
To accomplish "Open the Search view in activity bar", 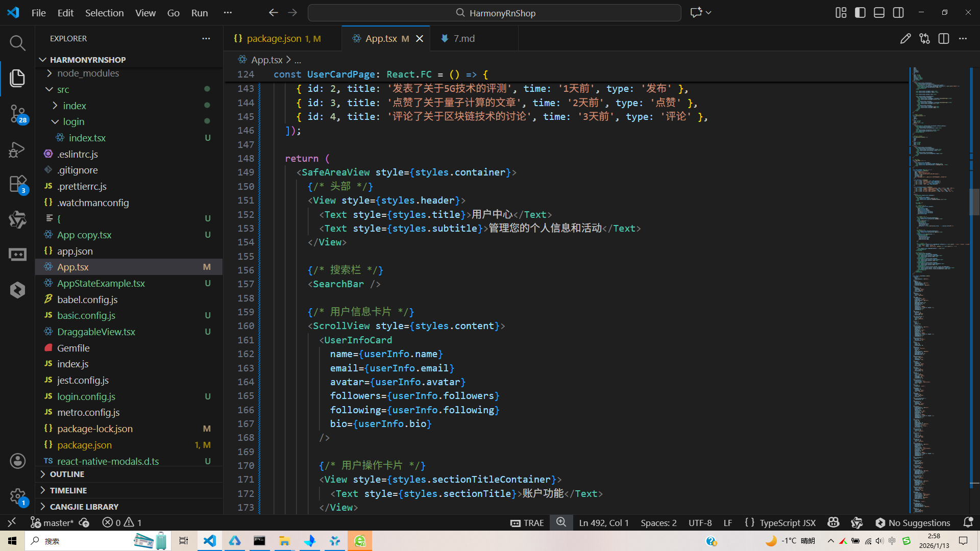I will pyautogui.click(x=17, y=43).
